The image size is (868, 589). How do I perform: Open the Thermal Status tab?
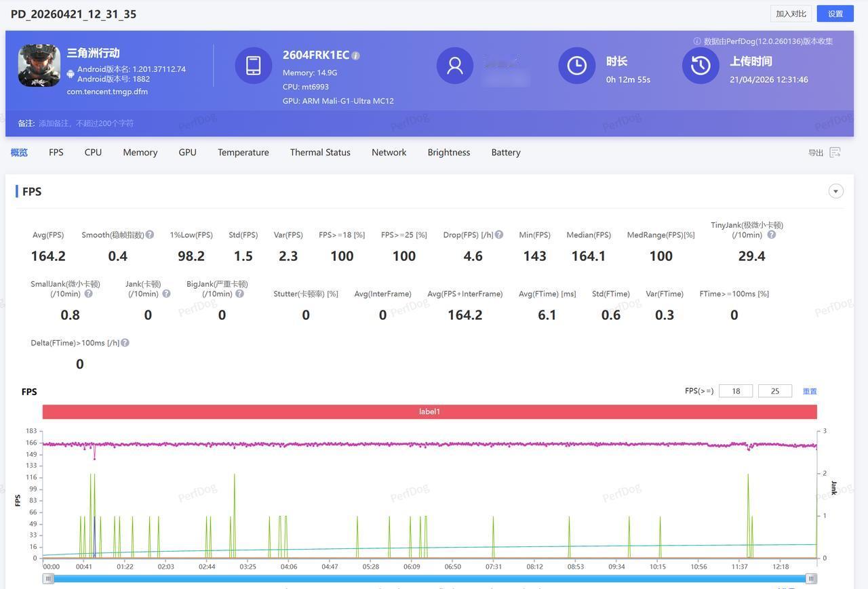pyautogui.click(x=320, y=153)
